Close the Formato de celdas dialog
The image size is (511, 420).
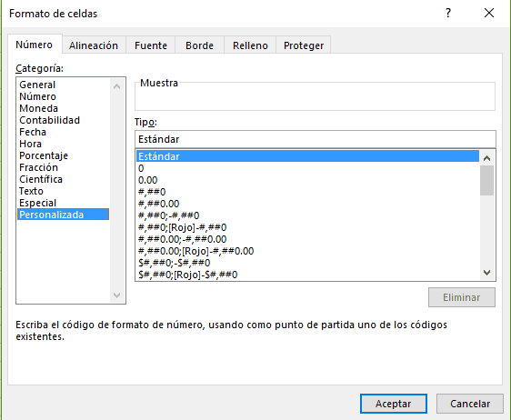point(489,13)
